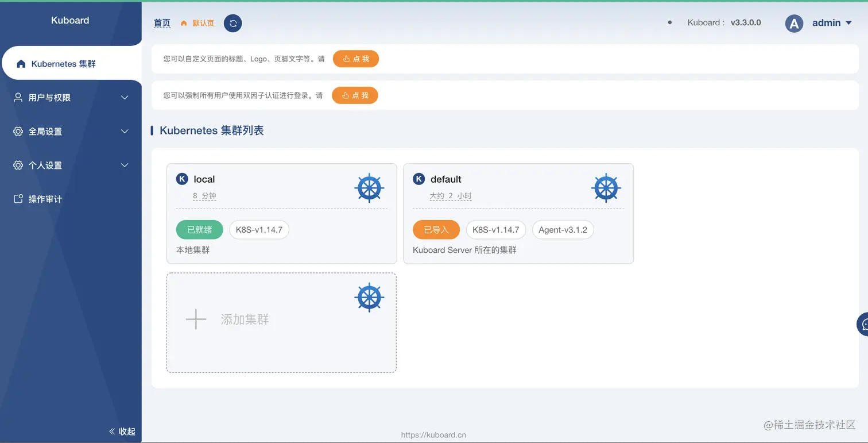
Task: Expand the 用户与权限 menu chevron
Action: (x=125, y=98)
